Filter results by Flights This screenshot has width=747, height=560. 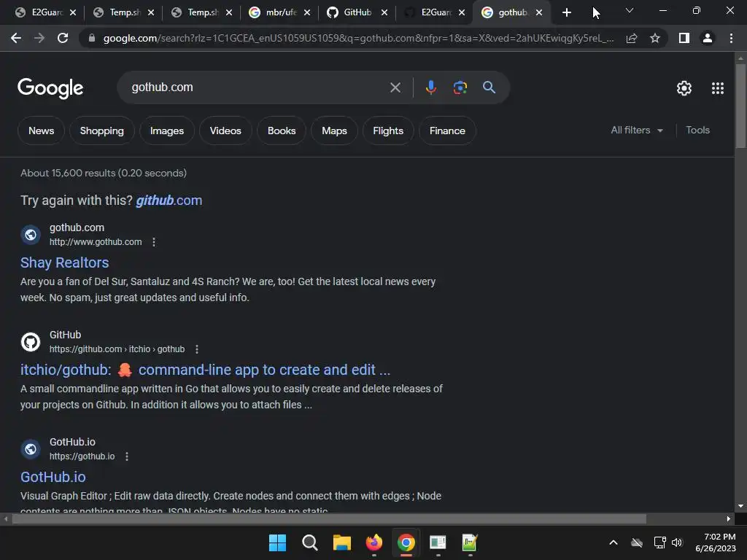click(x=388, y=131)
